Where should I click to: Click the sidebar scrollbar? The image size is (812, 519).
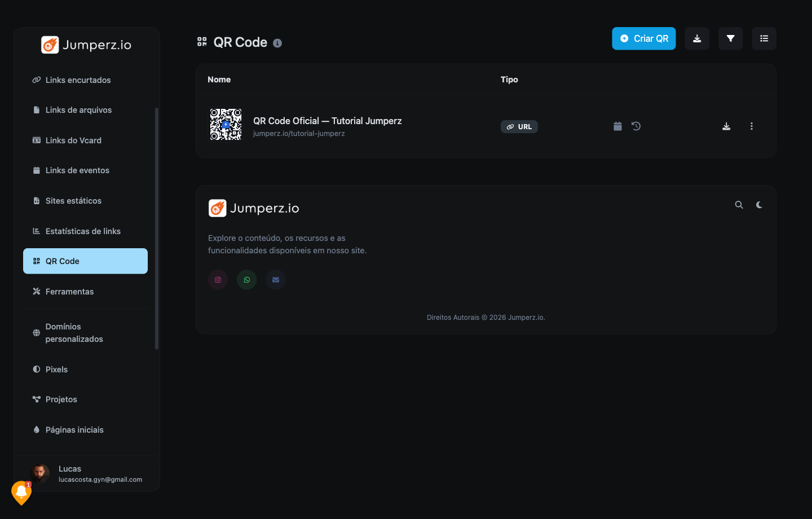157,228
